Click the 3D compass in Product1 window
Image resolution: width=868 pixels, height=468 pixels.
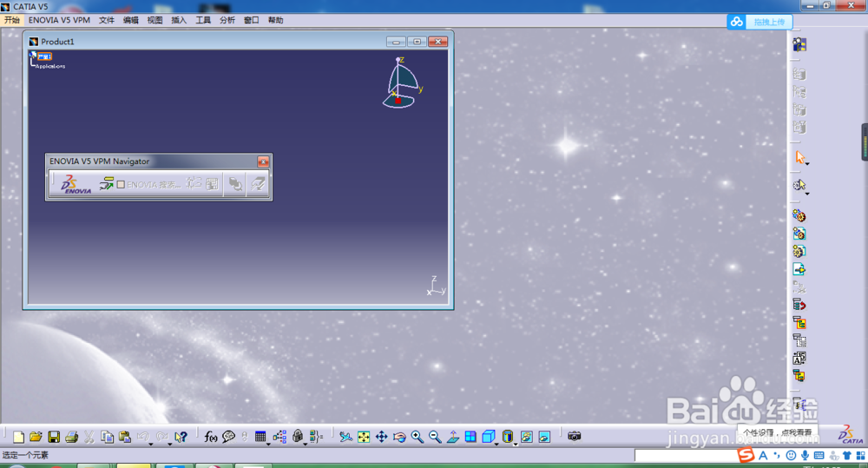point(403,83)
